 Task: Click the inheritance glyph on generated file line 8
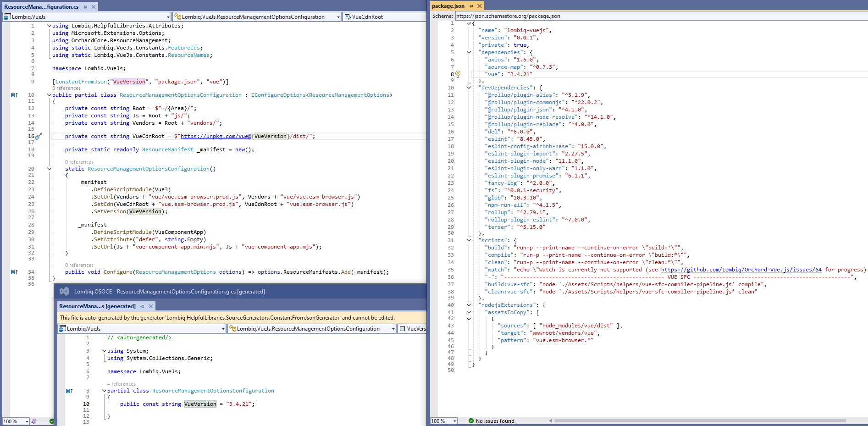(x=69, y=391)
